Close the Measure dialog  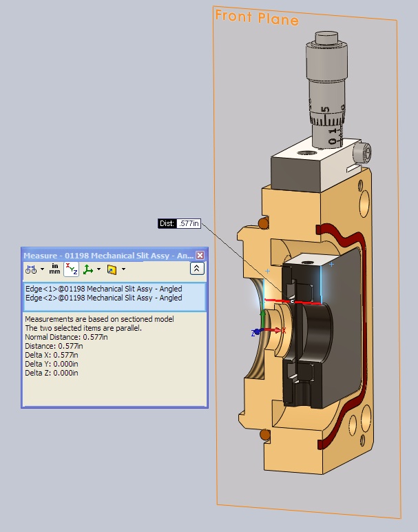click(x=200, y=255)
